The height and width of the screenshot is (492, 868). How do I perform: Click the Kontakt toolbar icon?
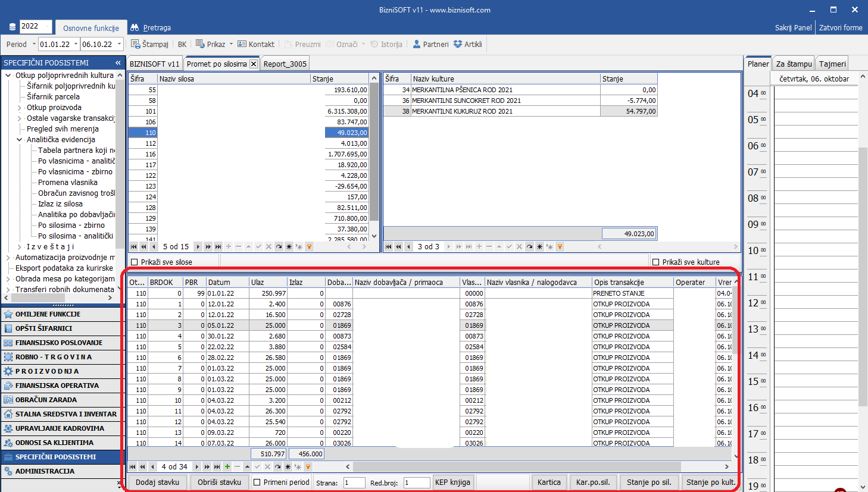coord(242,44)
